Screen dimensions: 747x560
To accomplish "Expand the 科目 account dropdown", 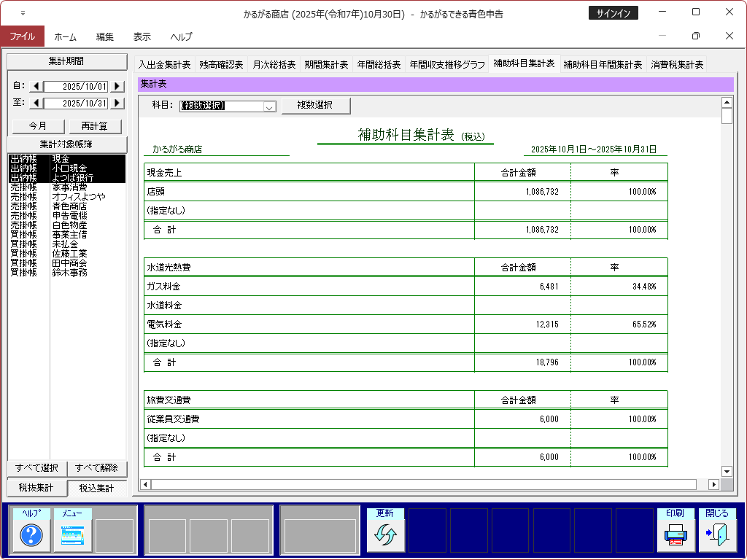I will point(269,106).
